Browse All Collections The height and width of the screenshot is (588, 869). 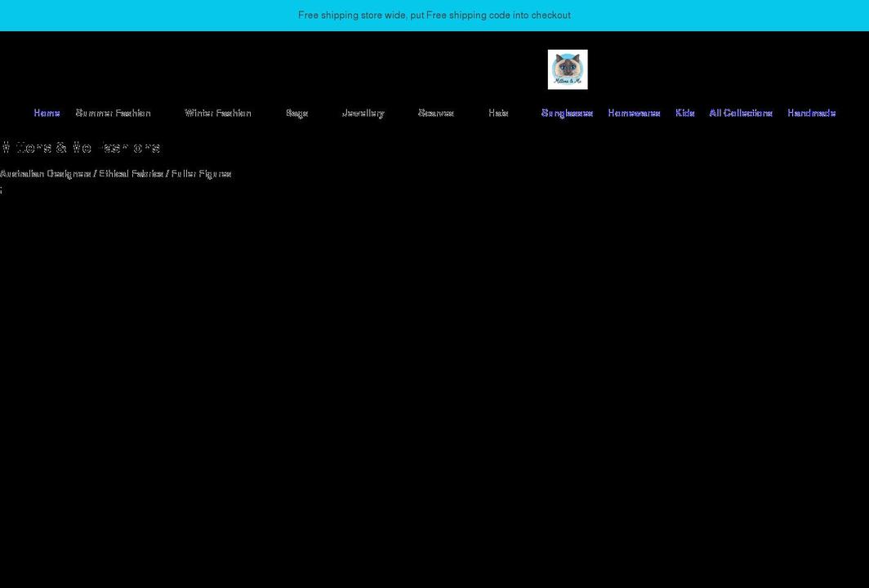[x=741, y=113]
